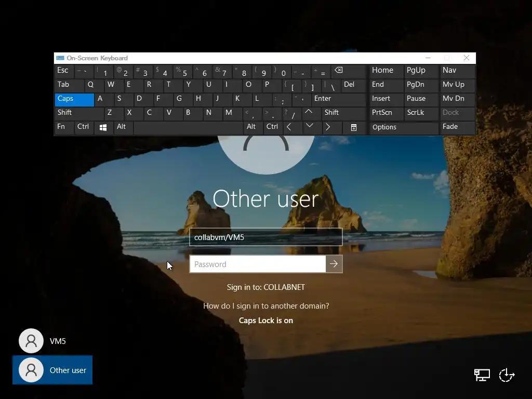This screenshot has width=532, height=399.
Task: Toggle the right Ctrl key
Action: (x=272, y=128)
